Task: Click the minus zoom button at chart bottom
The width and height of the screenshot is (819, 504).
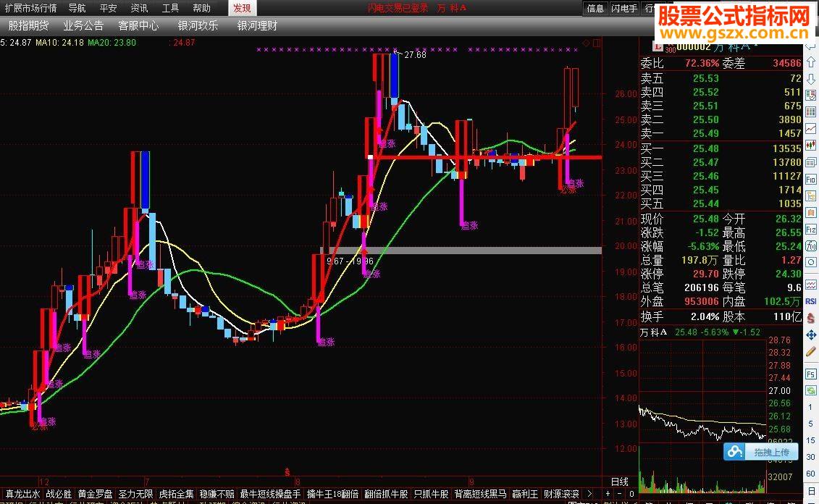Action: pos(619,493)
